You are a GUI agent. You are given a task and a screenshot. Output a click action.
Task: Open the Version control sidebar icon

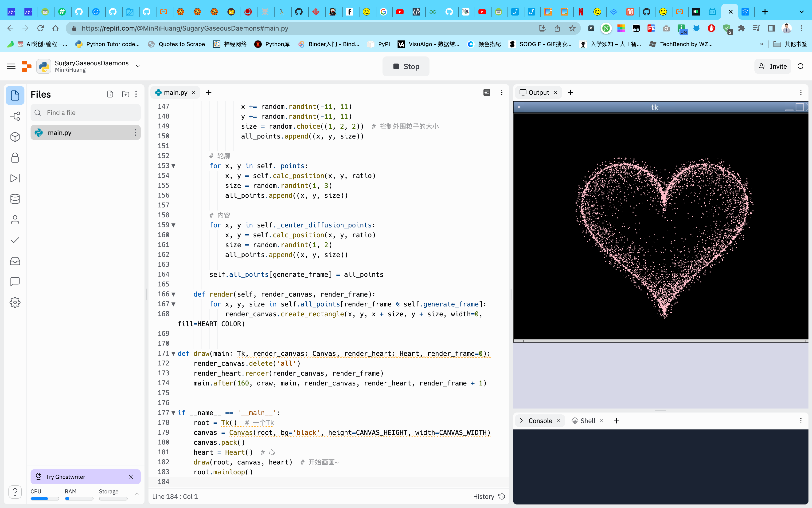click(15, 116)
